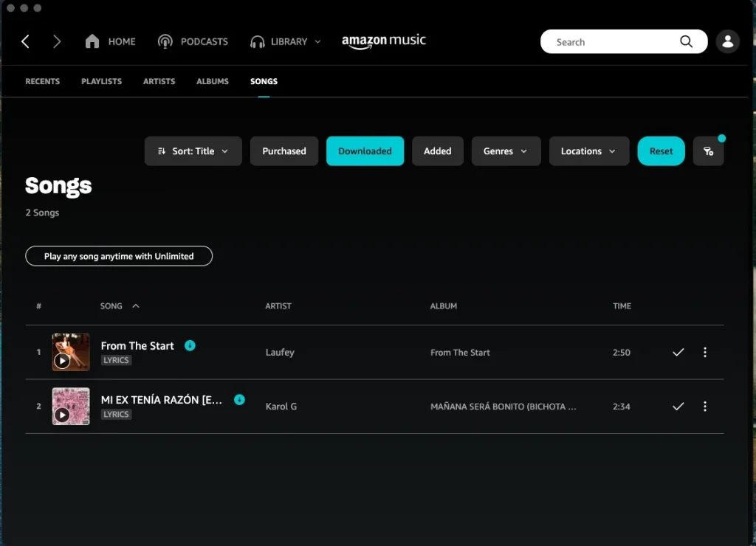Open Podcasts section via headphone icon
Screen dimensions: 756x546
click(164, 41)
